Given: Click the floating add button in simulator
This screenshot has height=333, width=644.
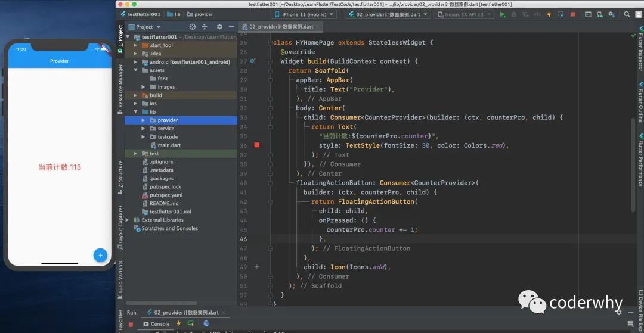Looking at the screenshot, I should tap(100, 255).
